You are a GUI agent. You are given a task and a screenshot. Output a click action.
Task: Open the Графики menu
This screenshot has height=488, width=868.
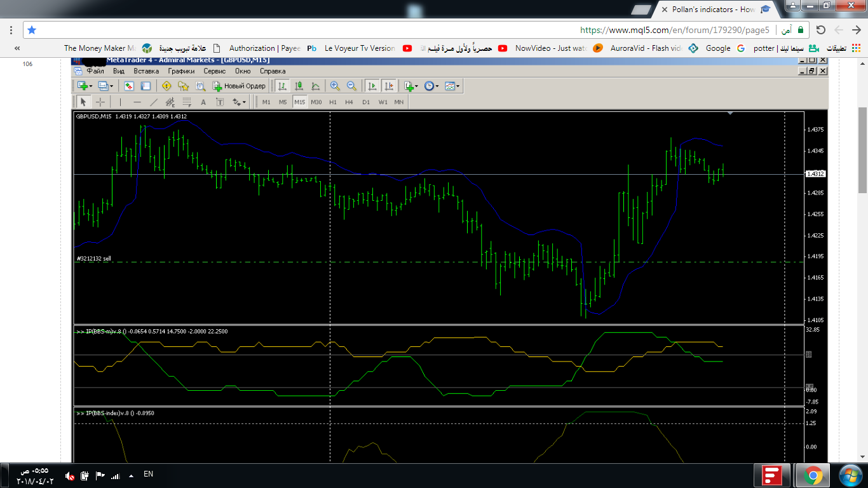181,71
